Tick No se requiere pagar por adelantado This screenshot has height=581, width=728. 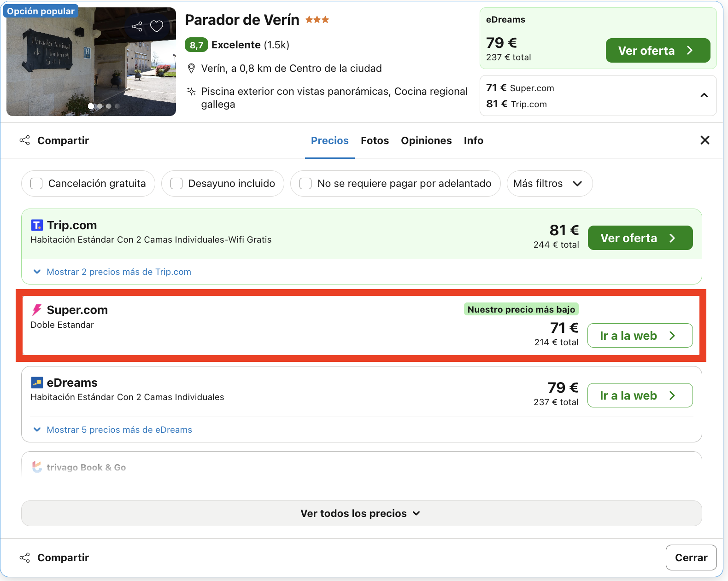click(x=305, y=183)
